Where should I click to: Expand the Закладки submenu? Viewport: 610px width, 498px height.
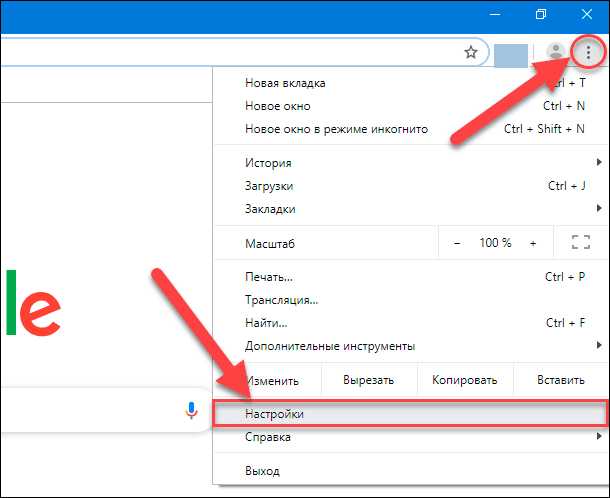click(411, 209)
